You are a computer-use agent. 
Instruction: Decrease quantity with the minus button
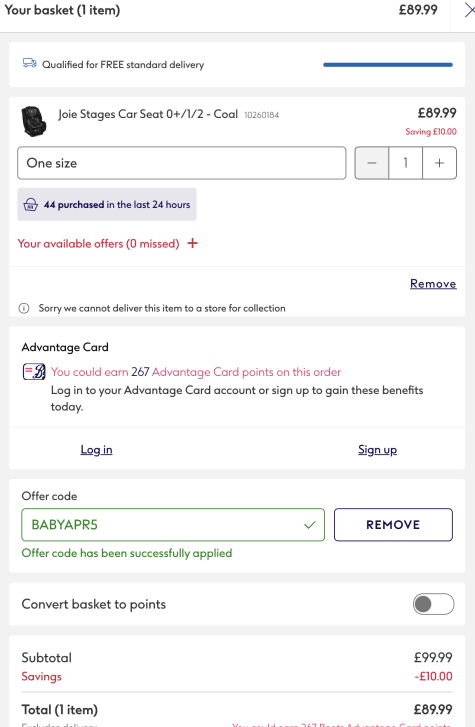372,163
